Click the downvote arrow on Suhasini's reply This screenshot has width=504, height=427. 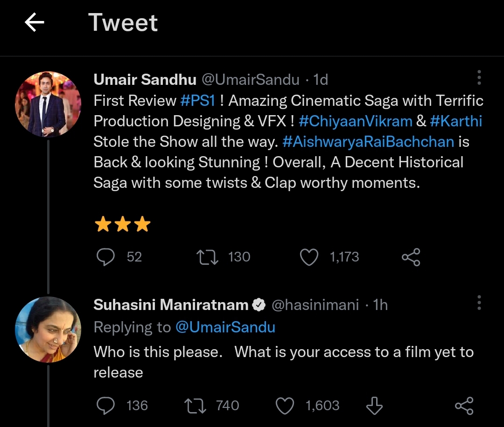coord(374,406)
